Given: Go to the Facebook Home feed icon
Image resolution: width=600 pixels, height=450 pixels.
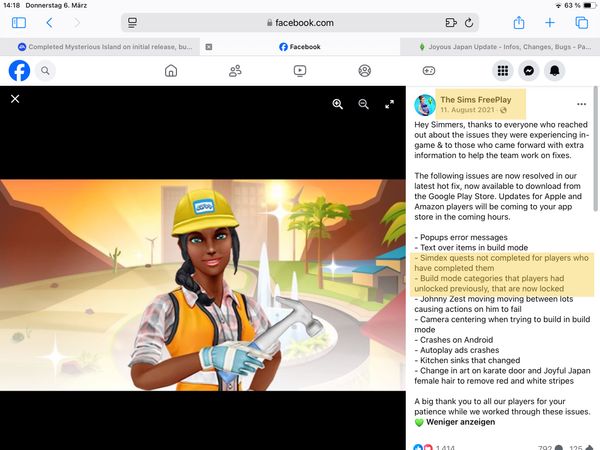Looking at the screenshot, I should 171,70.
